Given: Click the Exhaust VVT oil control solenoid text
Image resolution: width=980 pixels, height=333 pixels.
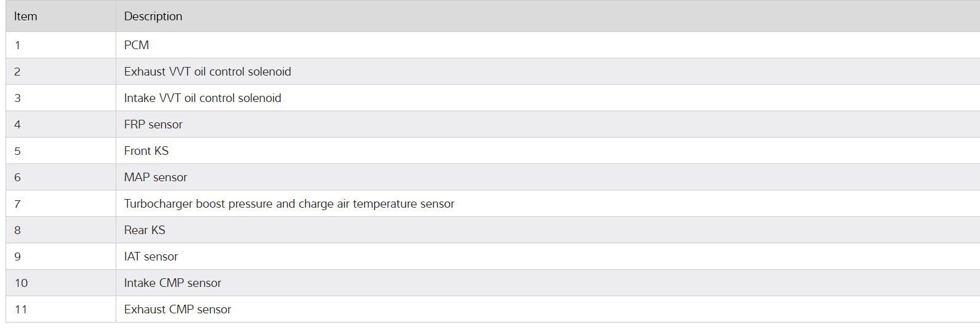Looking at the screenshot, I should click(x=207, y=72).
